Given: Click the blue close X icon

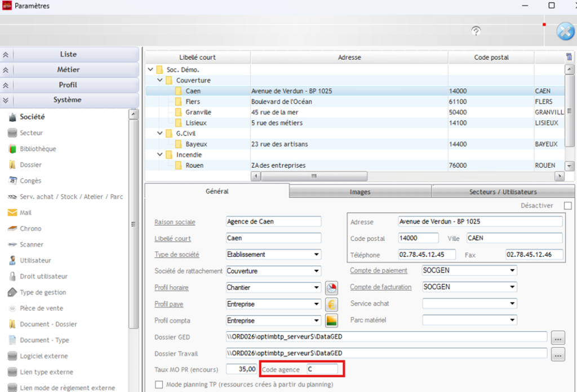Looking at the screenshot, I should click(565, 32).
